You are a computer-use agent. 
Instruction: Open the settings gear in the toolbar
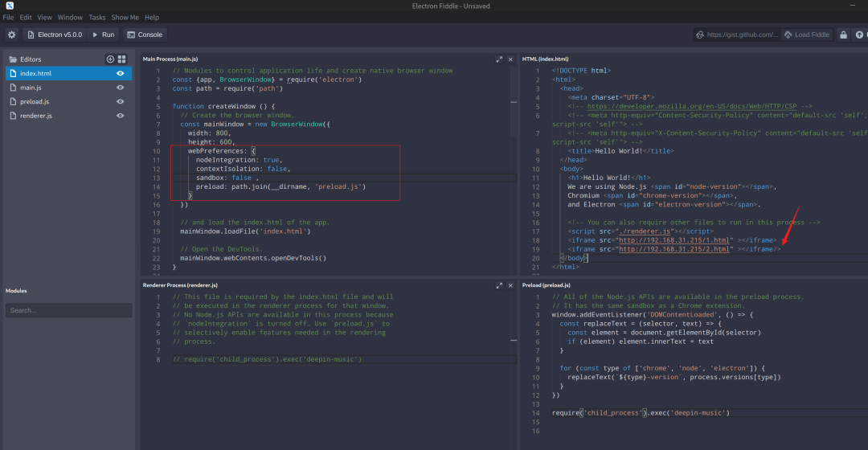point(11,35)
